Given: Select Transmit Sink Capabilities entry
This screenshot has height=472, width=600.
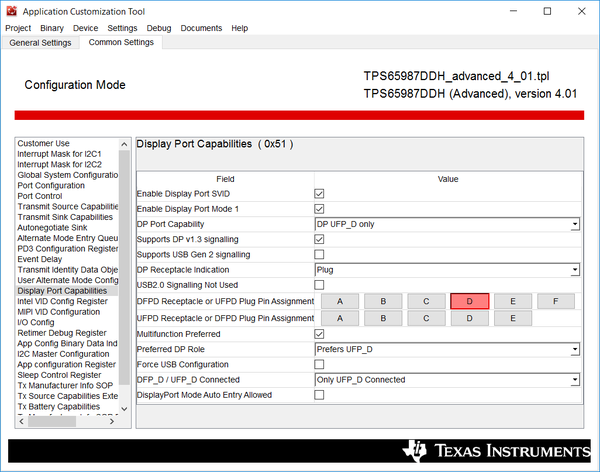Looking at the screenshot, I should pyautogui.click(x=65, y=217).
